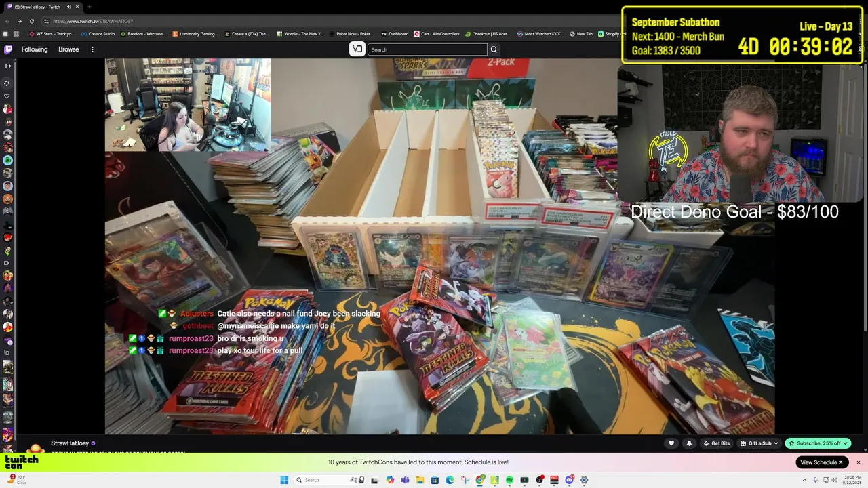Image resolution: width=868 pixels, height=488 pixels.
Task: Open the Most Watched KICK bookmark
Action: coord(540,34)
